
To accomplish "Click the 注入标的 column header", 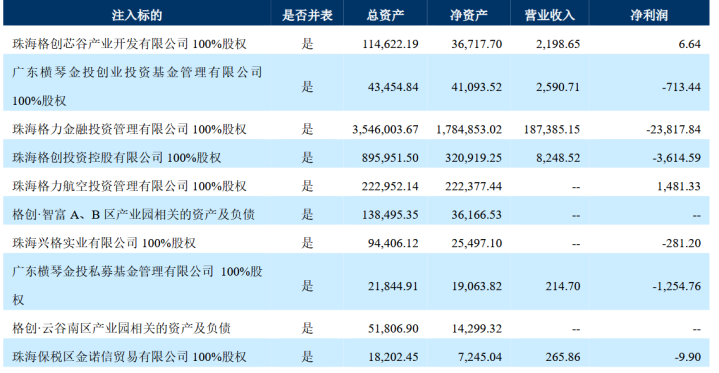I will 137,15.
